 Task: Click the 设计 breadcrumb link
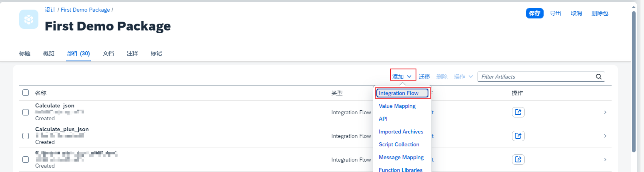50,10
